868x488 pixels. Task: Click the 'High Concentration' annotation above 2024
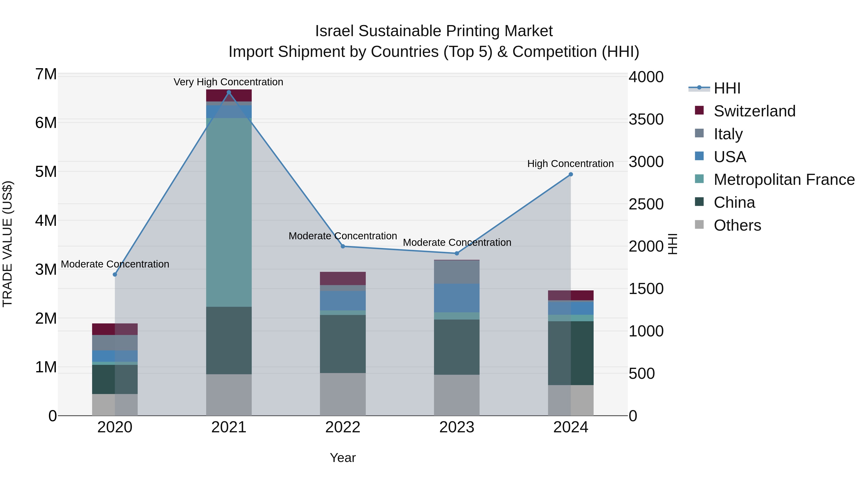coord(570,164)
